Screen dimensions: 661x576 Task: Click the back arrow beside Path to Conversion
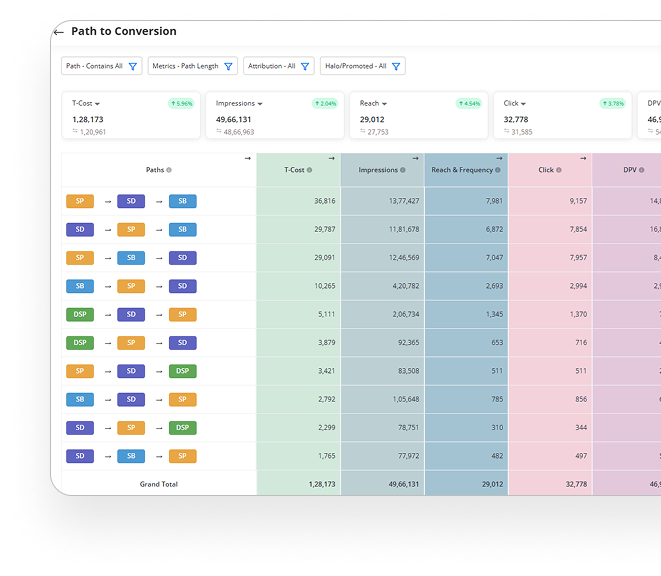click(60, 32)
